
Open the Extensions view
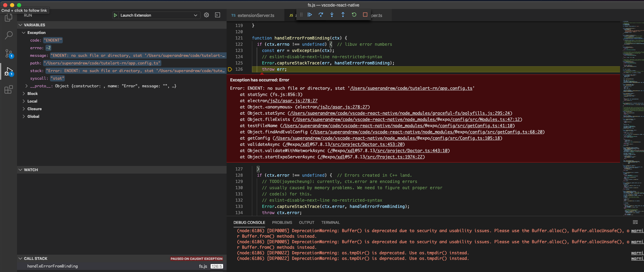coord(9,90)
